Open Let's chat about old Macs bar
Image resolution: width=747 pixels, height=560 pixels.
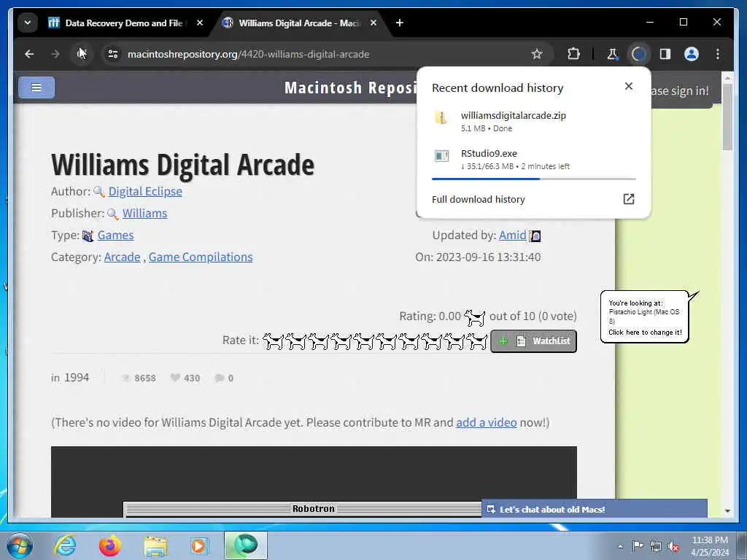[594, 510]
